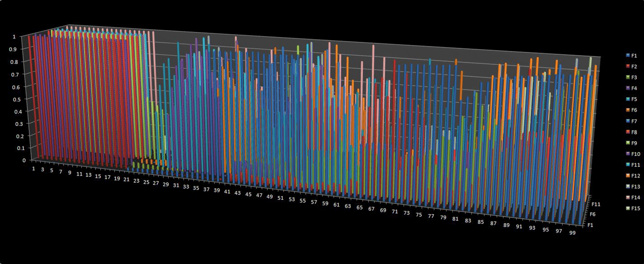This screenshot has height=264, width=644.
Task: Click horizontal axis label 13
Action: coord(88,175)
